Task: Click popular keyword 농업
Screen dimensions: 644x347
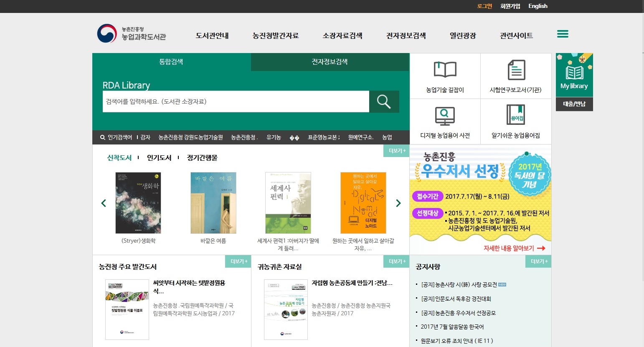Action: click(x=387, y=137)
